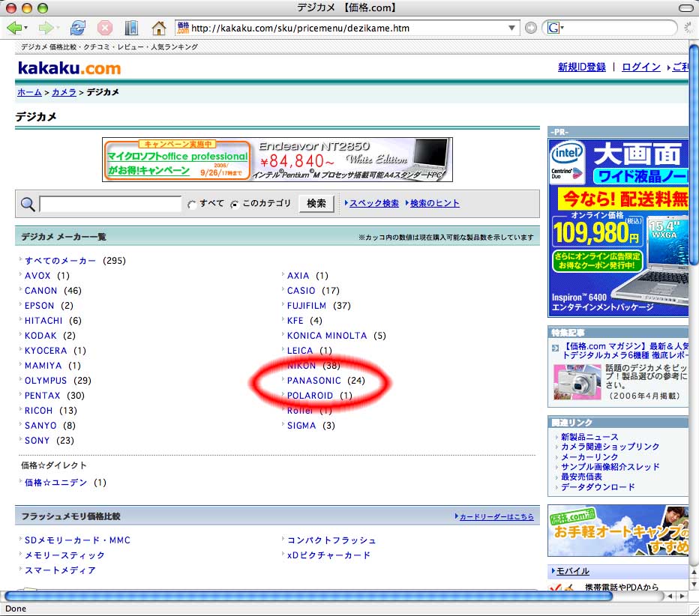
Task: Go back with the green back arrow
Action: 14,28
